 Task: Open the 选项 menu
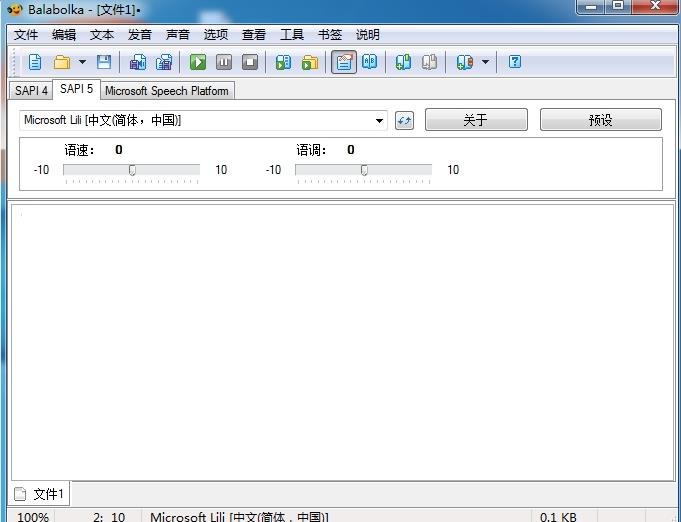click(x=216, y=35)
